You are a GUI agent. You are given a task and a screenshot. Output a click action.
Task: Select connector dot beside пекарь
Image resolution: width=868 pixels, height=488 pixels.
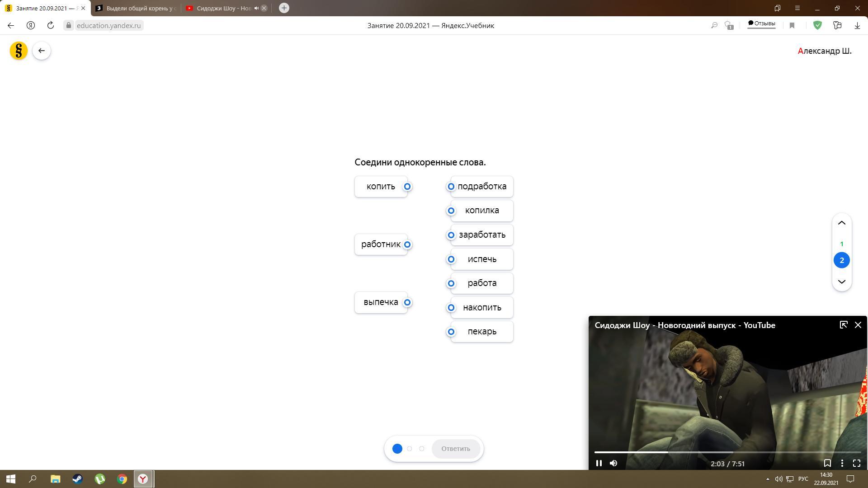tap(451, 332)
